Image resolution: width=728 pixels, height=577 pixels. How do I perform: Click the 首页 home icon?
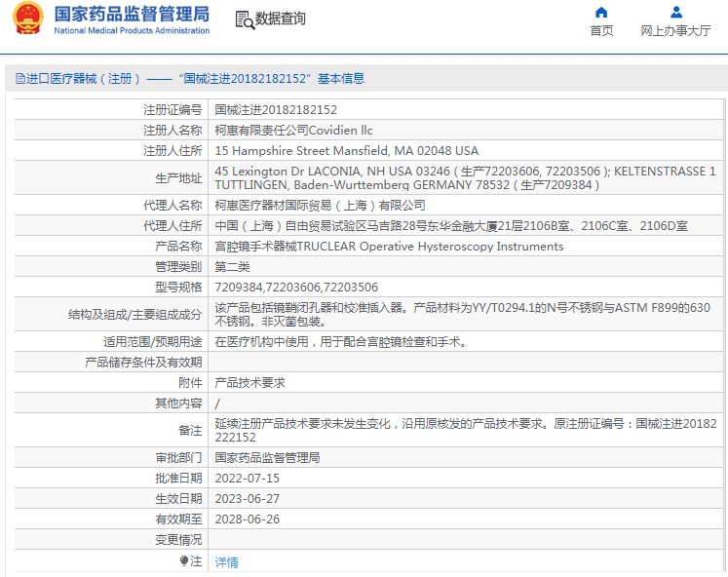(x=601, y=12)
